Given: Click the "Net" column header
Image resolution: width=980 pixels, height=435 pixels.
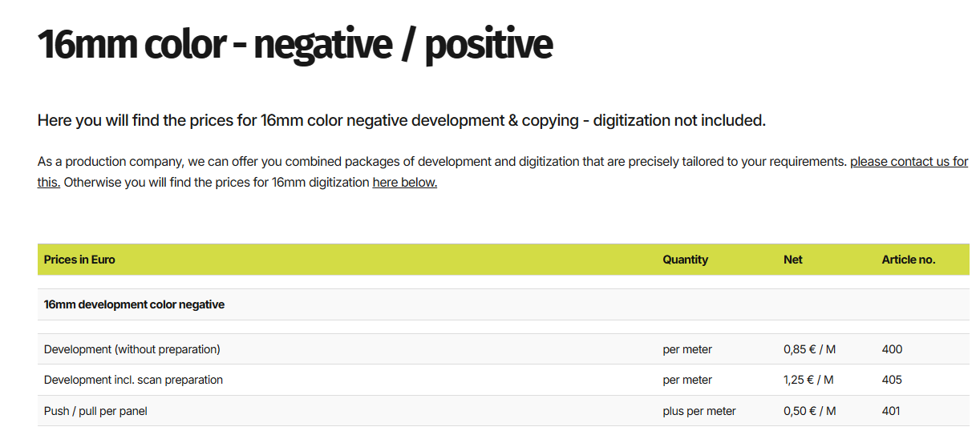Looking at the screenshot, I should pyautogui.click(x=792, y=260).
